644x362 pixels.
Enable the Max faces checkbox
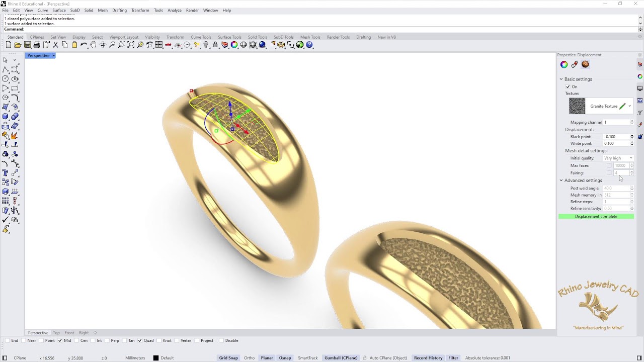[x=609, y=165]
